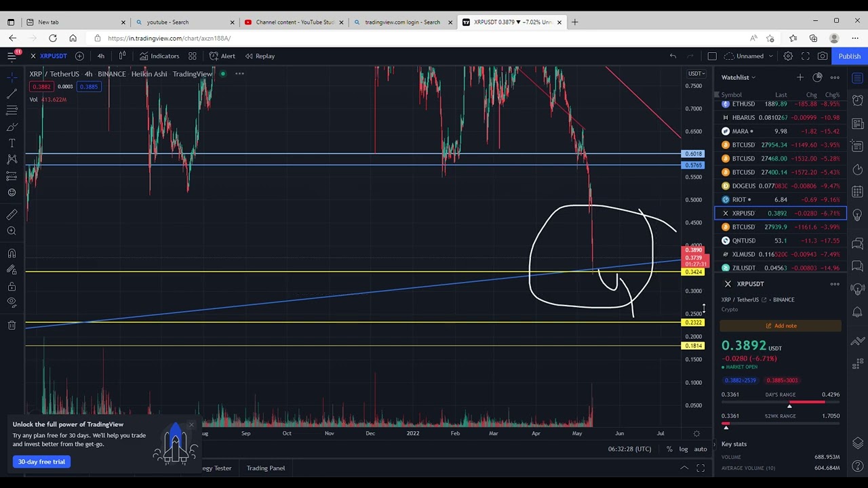Select the ETHUSD row in watchlist
868x488 pixels.
(781, 104)
